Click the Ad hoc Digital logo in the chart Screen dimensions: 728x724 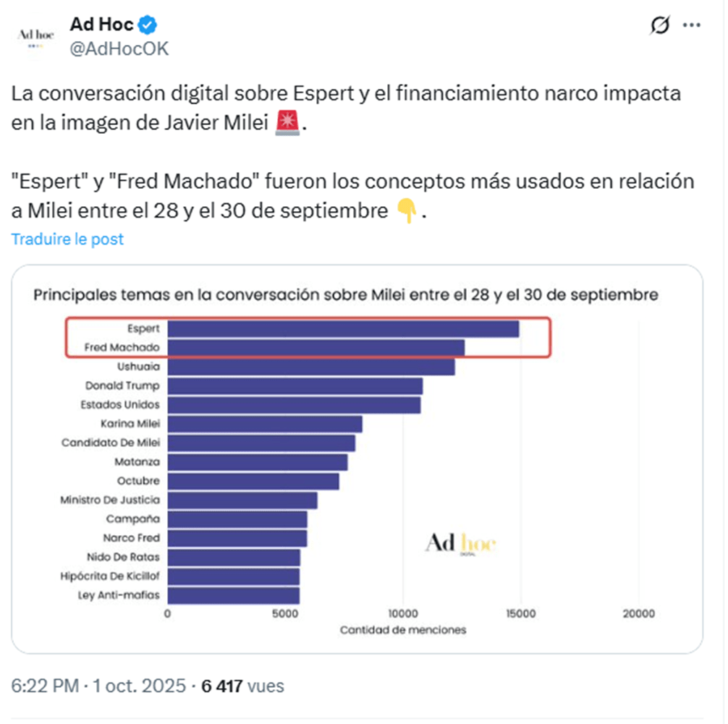(x=460, y=544)
